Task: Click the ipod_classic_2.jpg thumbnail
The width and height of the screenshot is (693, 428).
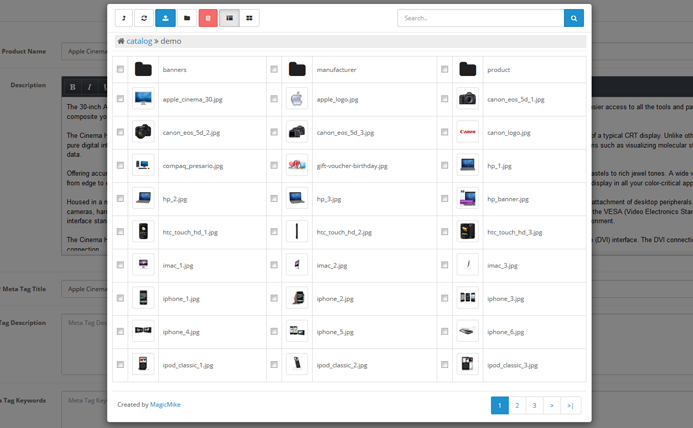Action: click(297, 364)
